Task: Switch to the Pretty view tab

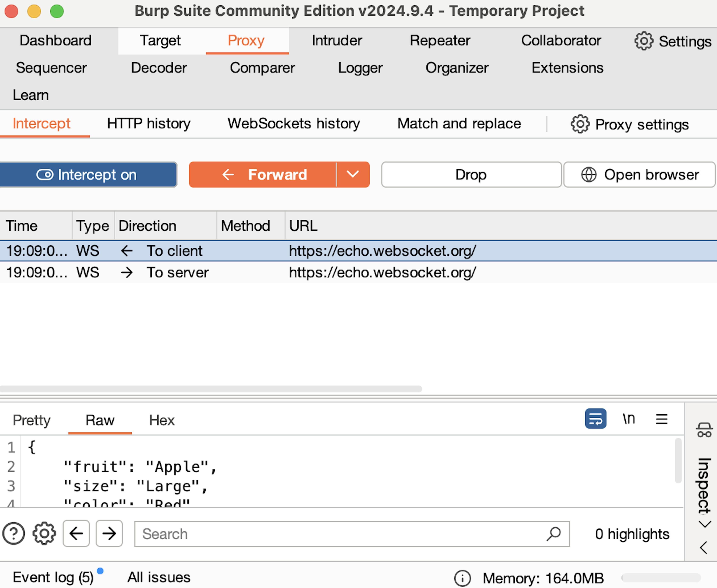Action: 32,420
